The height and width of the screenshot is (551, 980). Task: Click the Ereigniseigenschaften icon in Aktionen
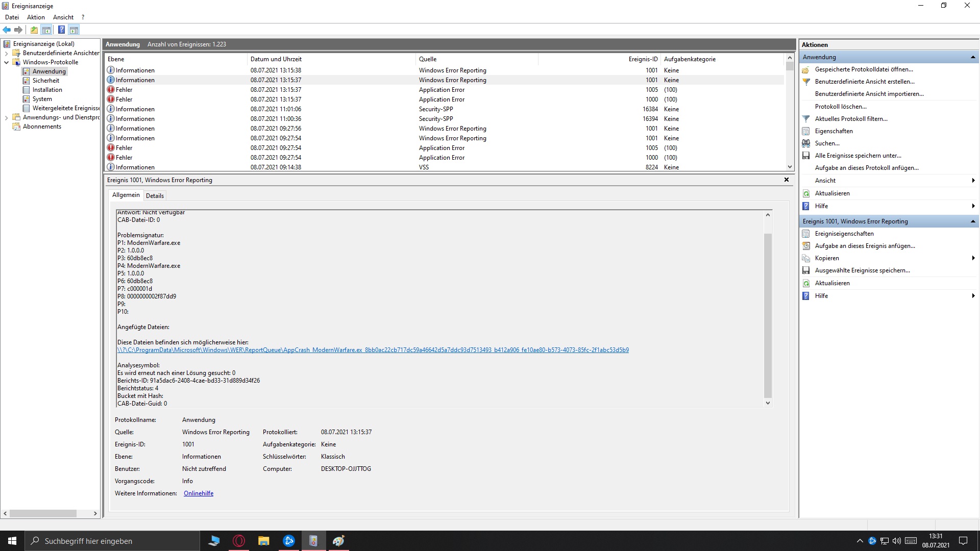tap(806, 234)
